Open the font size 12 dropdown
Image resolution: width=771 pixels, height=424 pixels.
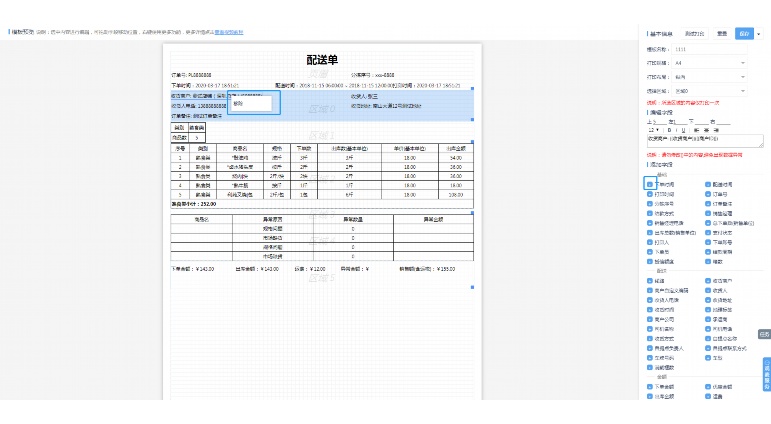(653, 130)
